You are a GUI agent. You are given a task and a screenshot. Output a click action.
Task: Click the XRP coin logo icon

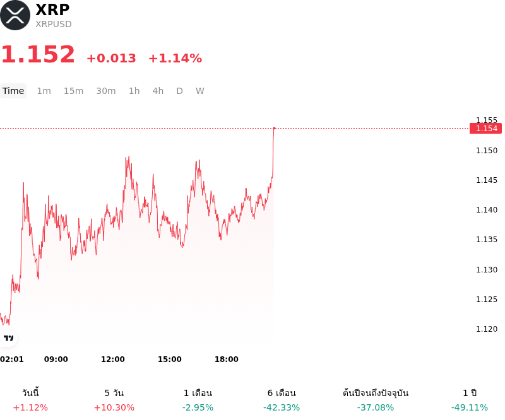pyautogui.click(x=15, y=15)
